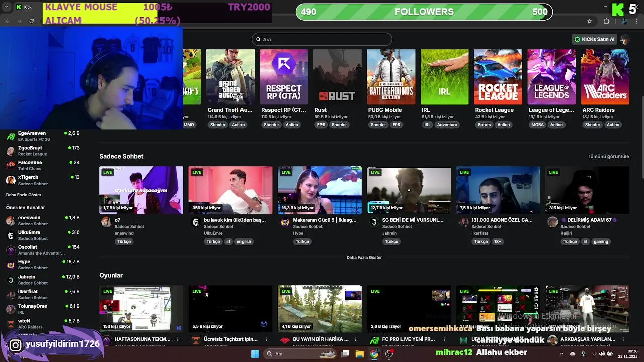Click the FPS tag under Rust
The height and width of the screenshot is (362, 644).
click(x=321, y=125)
